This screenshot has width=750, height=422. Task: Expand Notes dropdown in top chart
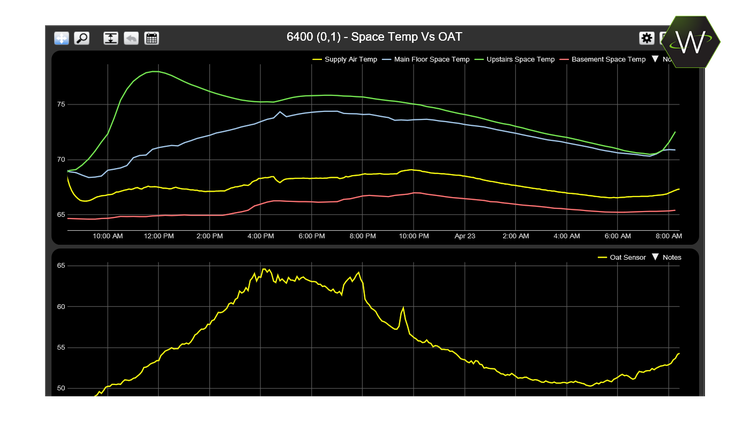pyautogui.click(x=664, y=60)
